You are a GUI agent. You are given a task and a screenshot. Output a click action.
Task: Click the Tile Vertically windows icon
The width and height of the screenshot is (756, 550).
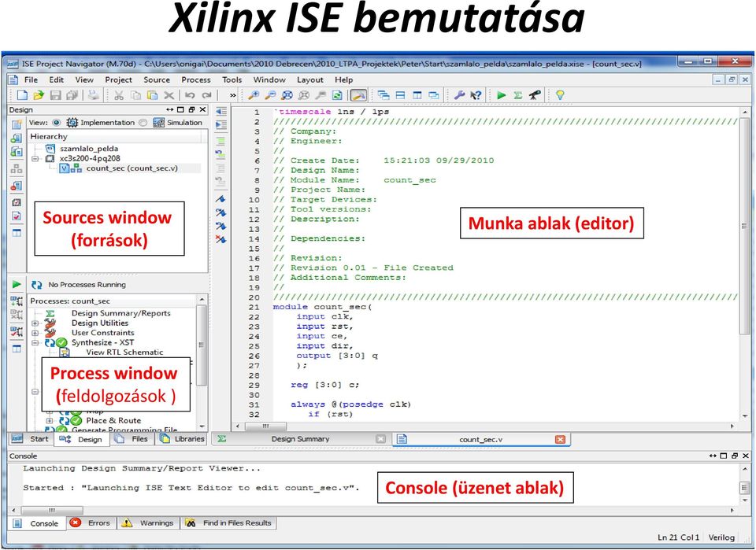(x=417, y=95)
